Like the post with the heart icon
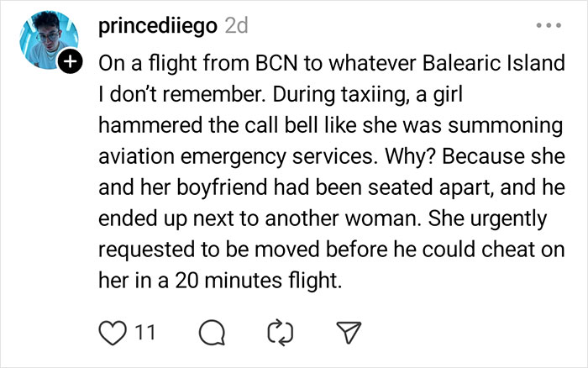 point(113,332)
